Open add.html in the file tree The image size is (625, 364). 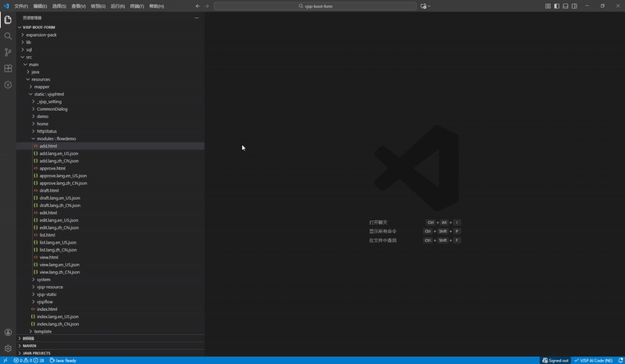[x=47, y=146]
